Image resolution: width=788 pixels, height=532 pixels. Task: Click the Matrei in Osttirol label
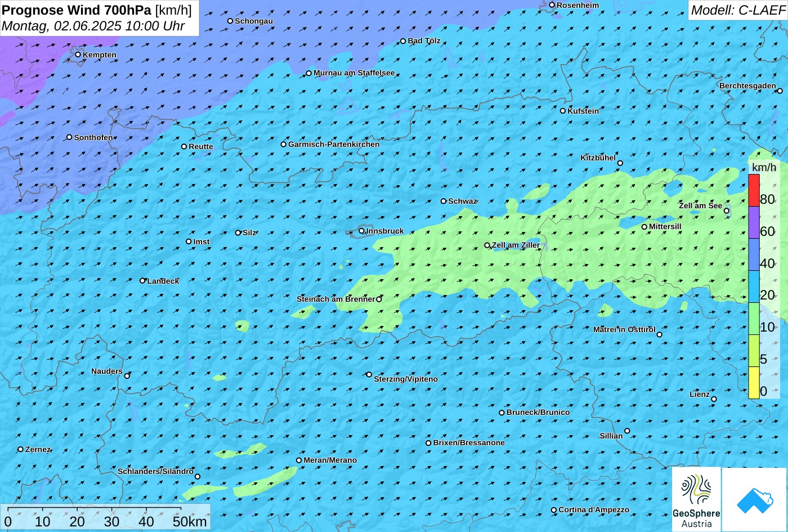(624, 330)
